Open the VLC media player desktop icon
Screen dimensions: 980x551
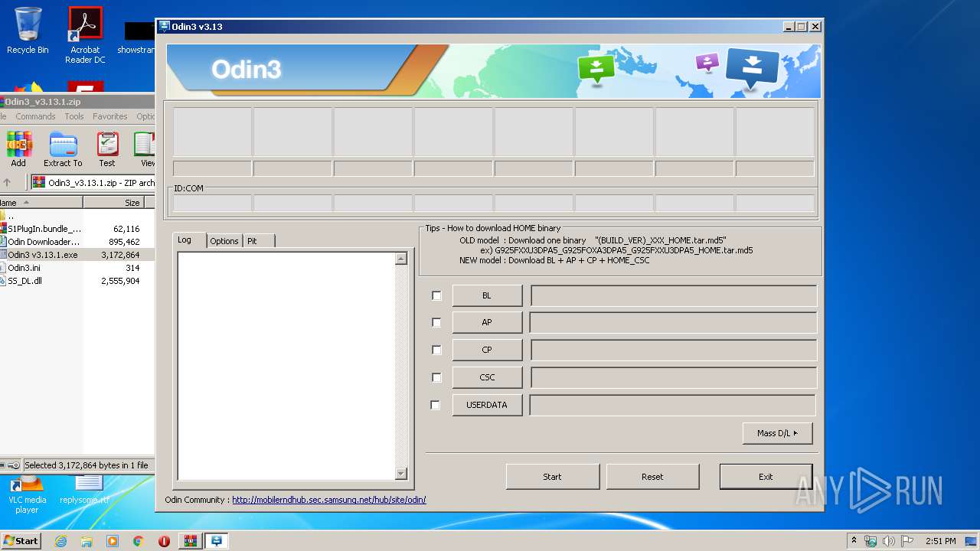[x=28, y=495]
